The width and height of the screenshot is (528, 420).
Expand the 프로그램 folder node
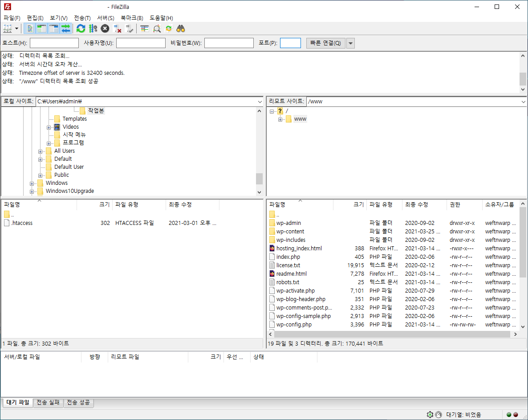(49, 143)
